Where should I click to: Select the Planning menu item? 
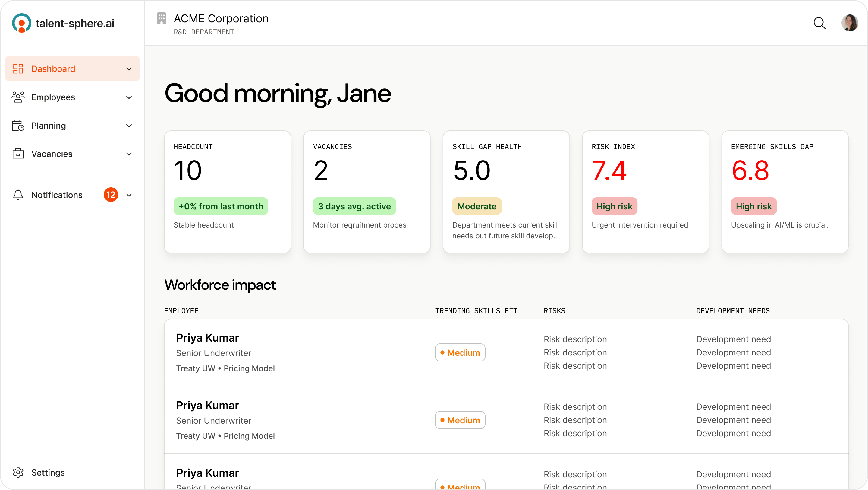(x=49, y=126)
